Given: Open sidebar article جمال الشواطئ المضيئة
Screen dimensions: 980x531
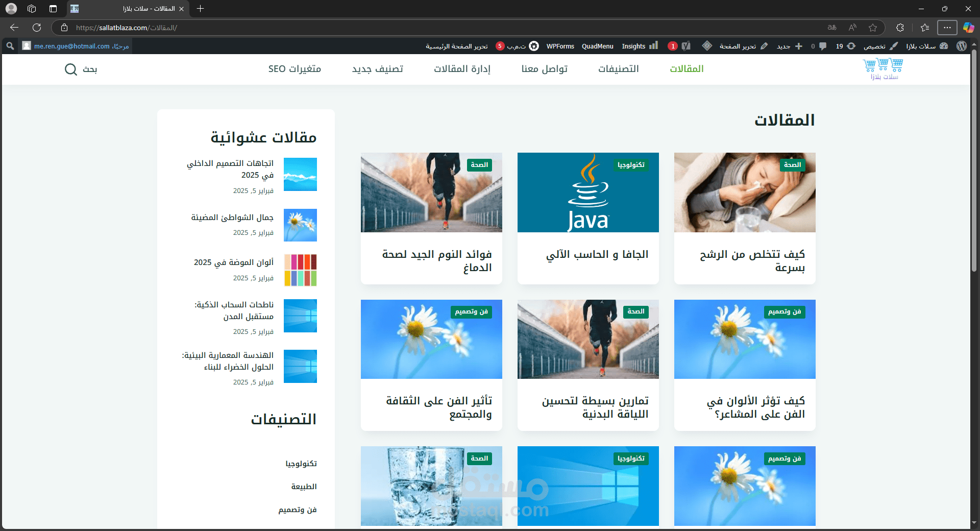Looking at the screenshot, I should pos(232,218).
